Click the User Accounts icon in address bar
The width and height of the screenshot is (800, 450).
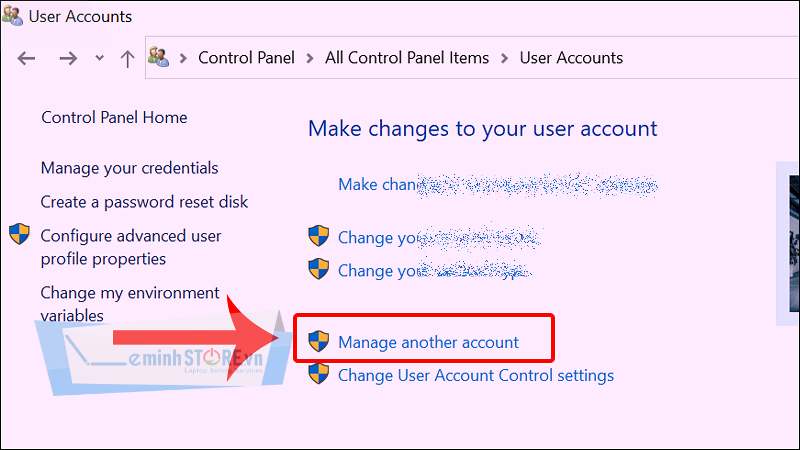coord(159,57)
